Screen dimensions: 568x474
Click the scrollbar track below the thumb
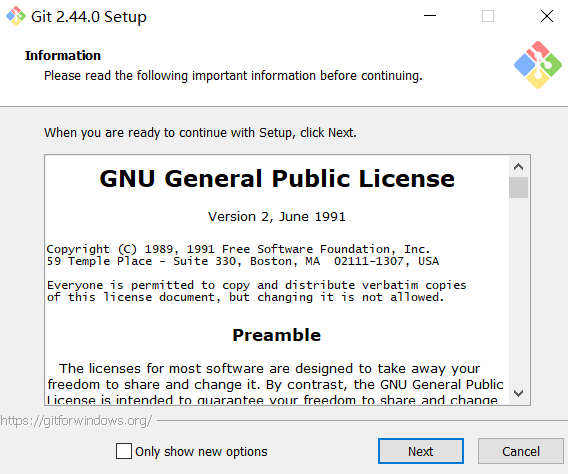coord(518,290)
